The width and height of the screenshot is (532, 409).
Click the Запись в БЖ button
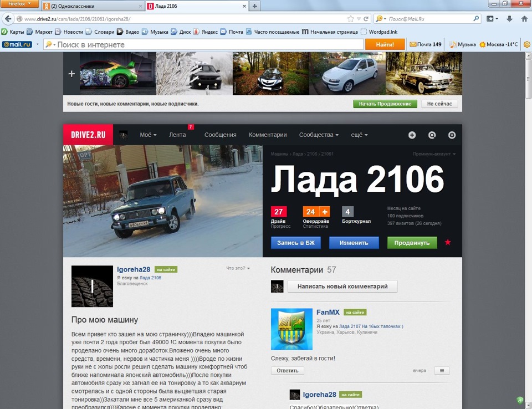click(x=296, y=243)
